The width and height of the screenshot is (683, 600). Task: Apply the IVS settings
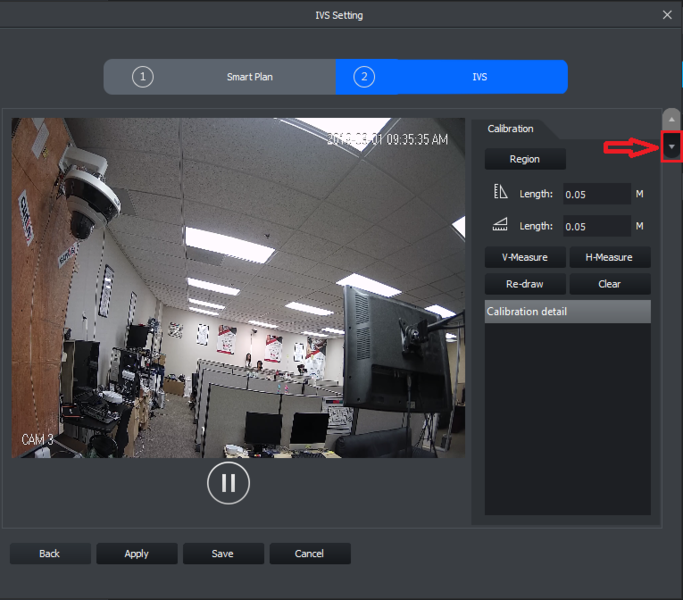137,553
